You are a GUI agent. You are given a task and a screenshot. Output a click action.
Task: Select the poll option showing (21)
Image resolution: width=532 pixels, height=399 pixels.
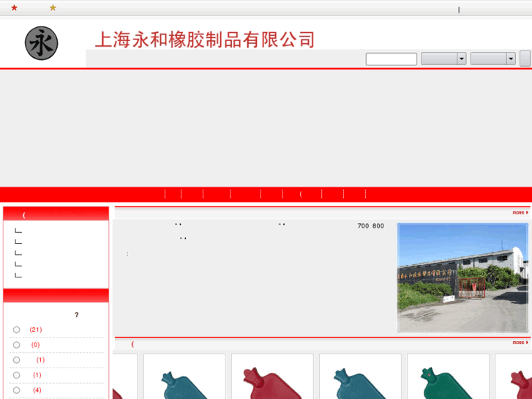coord(16,329)
